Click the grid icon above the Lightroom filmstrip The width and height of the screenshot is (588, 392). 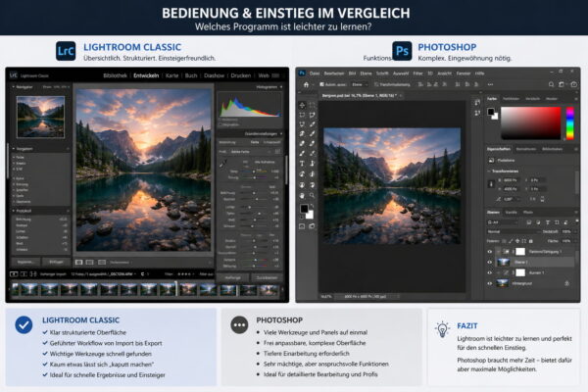click(33, 274)
